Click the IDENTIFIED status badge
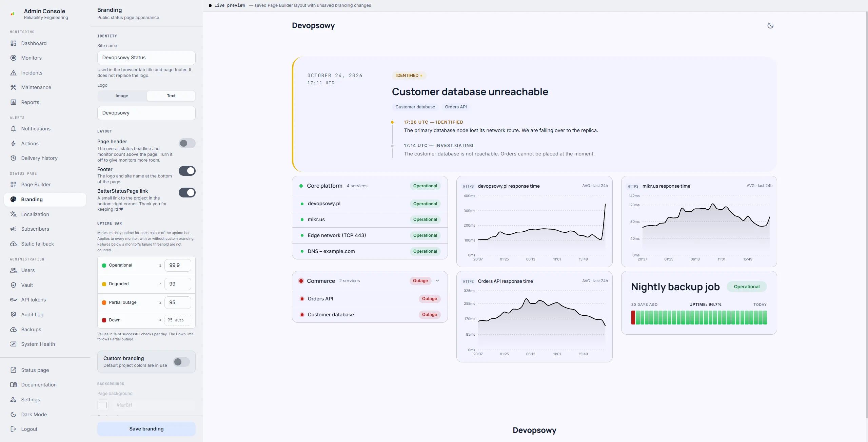Screen dimensions: 868x442 (x=409, y=76)
